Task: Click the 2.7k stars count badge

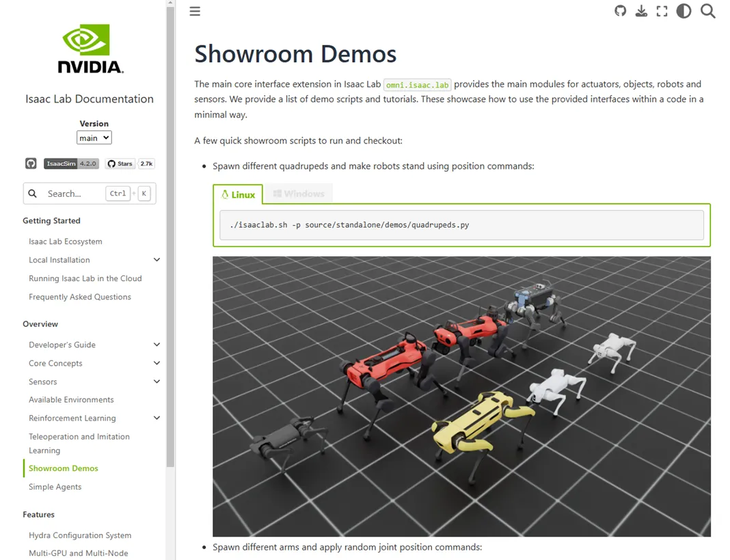Action: click(x=146, y=163)
